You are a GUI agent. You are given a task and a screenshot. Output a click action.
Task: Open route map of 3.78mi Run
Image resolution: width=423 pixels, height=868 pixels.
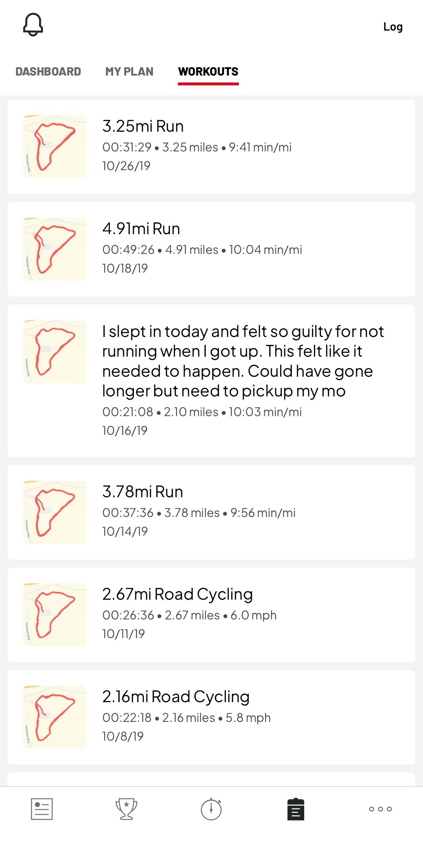click(x=54, y=512)
